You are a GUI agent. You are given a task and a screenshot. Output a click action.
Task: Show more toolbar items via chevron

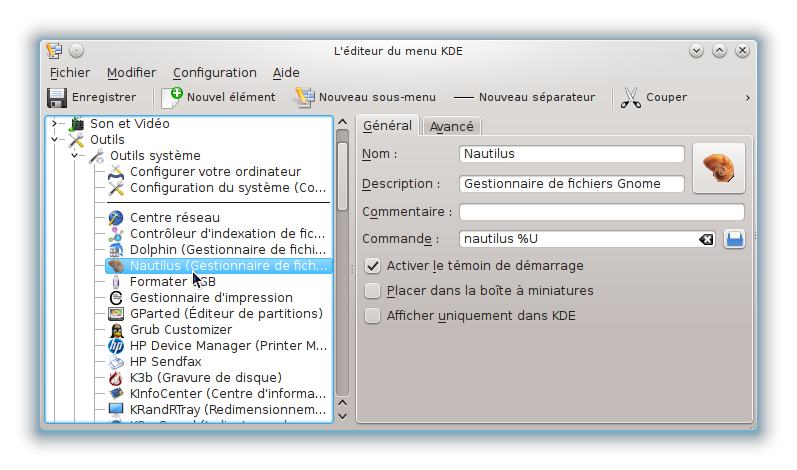click(x=747, y=98)
